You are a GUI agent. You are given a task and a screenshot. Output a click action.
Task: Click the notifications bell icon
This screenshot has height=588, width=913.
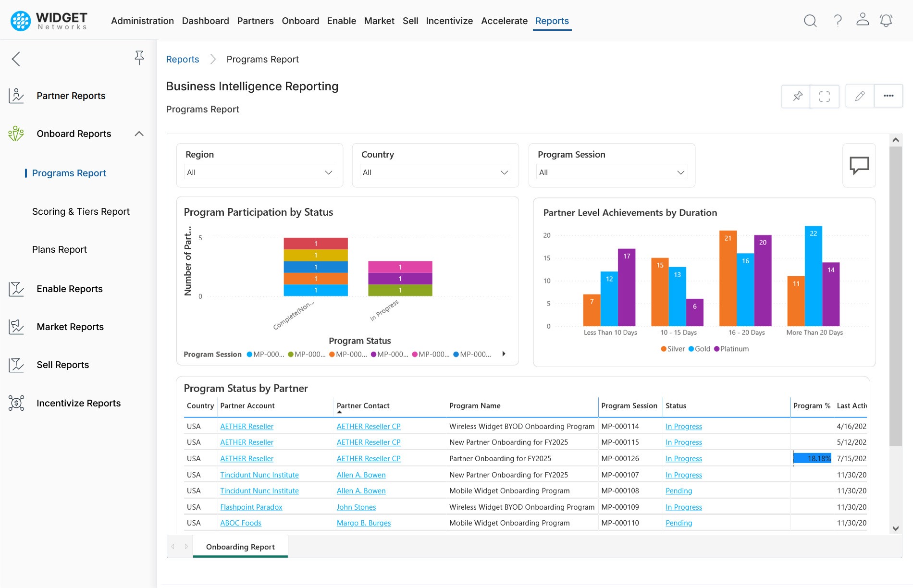pyautogui.click(x=886, y=21)
